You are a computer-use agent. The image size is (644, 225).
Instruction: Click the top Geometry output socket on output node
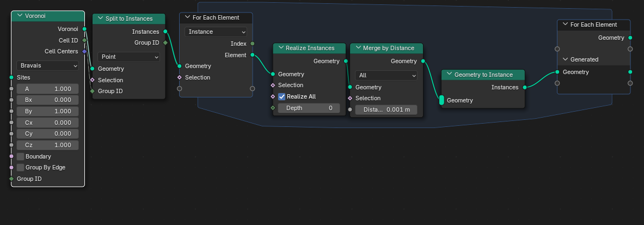pyautogui.click(x=630, y=38)
